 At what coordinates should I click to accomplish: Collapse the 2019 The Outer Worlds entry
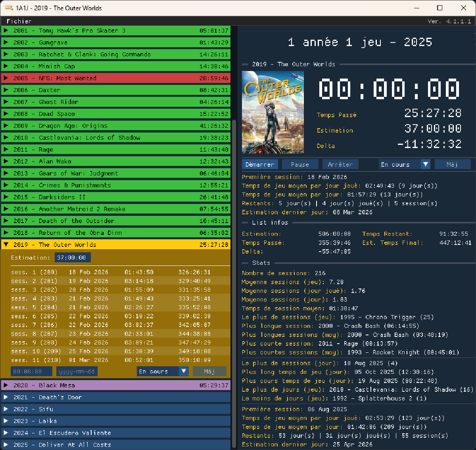pyautogui.click(x=6, y=245)
